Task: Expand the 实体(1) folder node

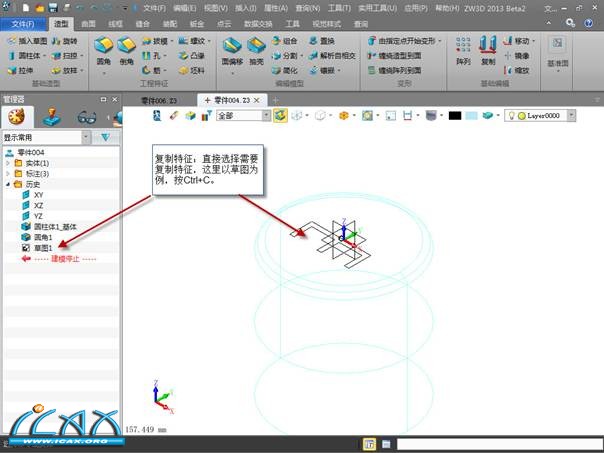Action: coord(8,163)
